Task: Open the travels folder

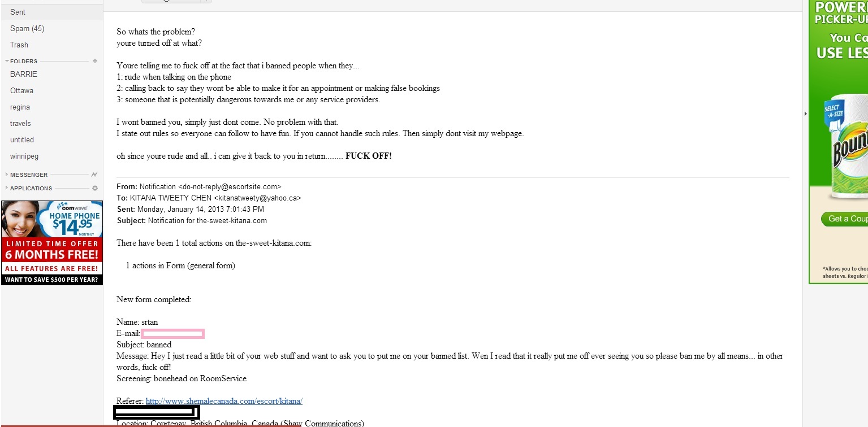Action: 20,123
